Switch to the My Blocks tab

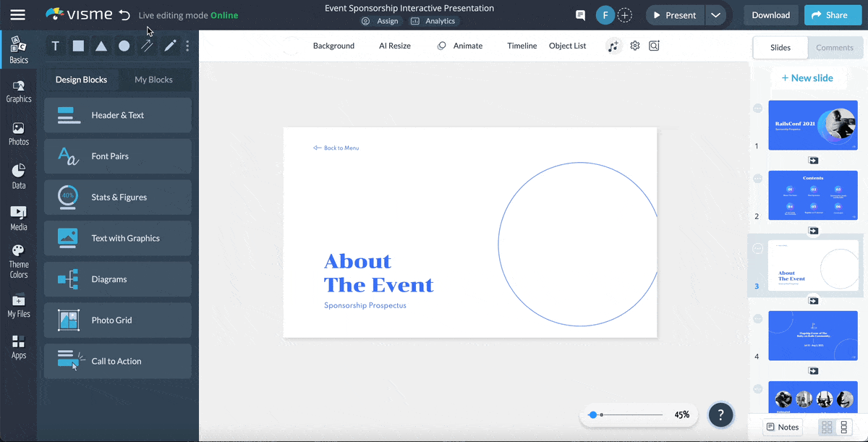[153, 80]
